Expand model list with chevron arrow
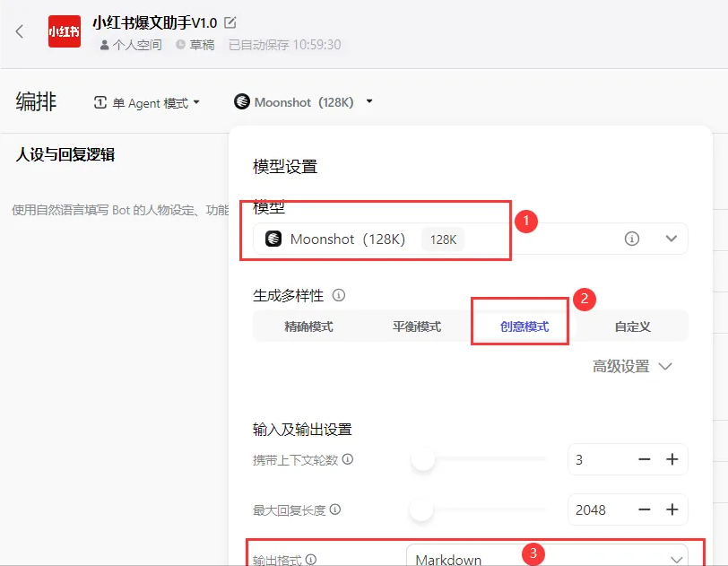 click(x=671, y=239)
